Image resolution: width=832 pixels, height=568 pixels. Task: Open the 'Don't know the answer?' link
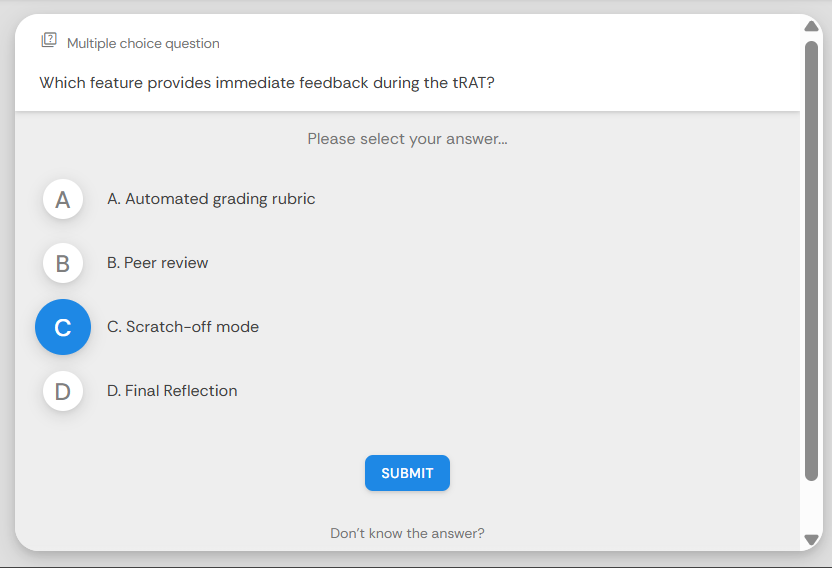point(407,533)
